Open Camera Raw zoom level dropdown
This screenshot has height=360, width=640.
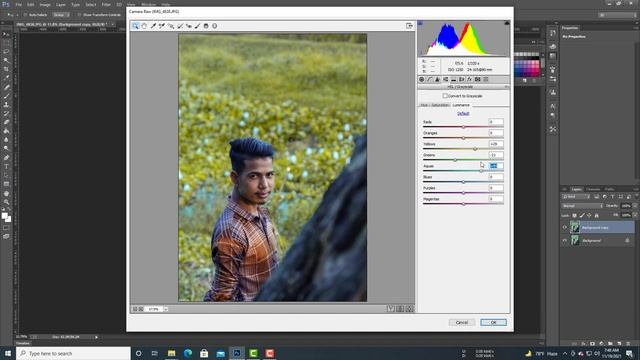pyautogui.click(x=166, y=309)
